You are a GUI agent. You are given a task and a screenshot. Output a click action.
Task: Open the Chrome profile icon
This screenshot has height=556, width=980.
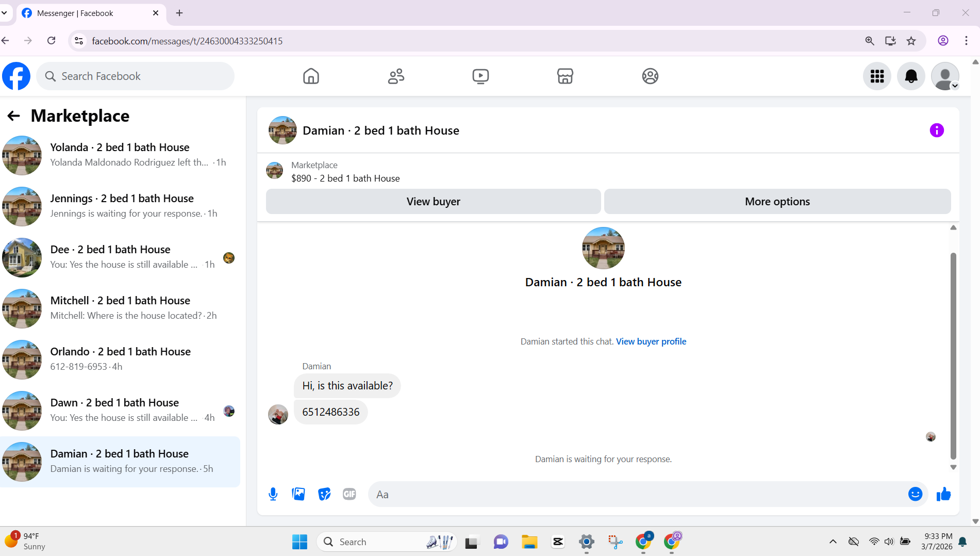(943, 41)
